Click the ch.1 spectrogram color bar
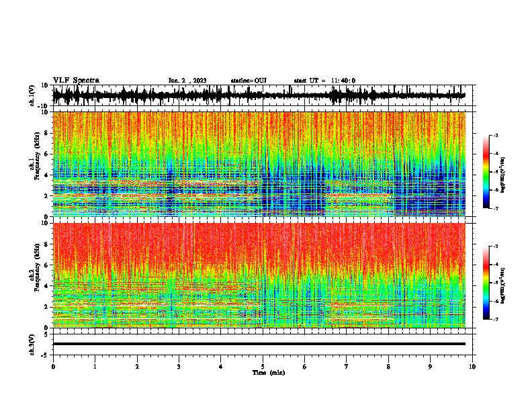Viewport: 532px width, 411px height. tap(486, 172)
